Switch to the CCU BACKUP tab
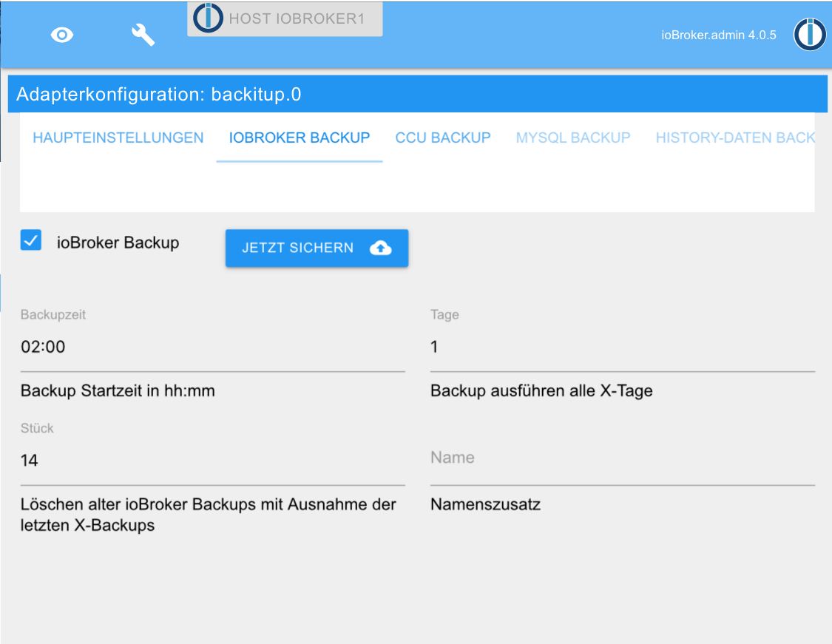The height and width of the screenshot is (644, 832). click(x=443, y=138)
